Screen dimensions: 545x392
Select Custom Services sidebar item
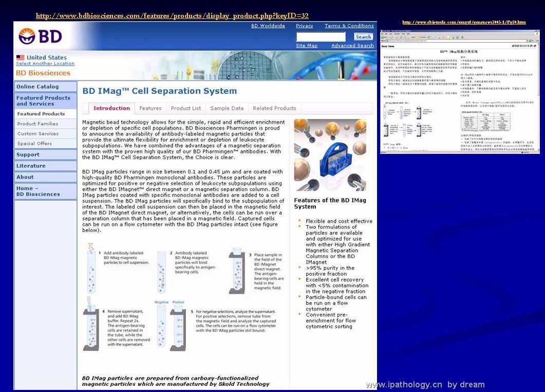pyautogui.click(x=46, y=134)
